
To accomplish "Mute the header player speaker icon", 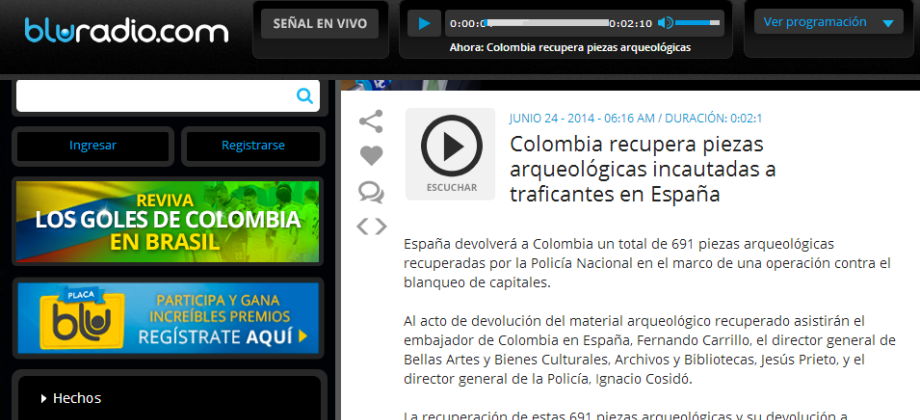I will click(x=665, y=23).
